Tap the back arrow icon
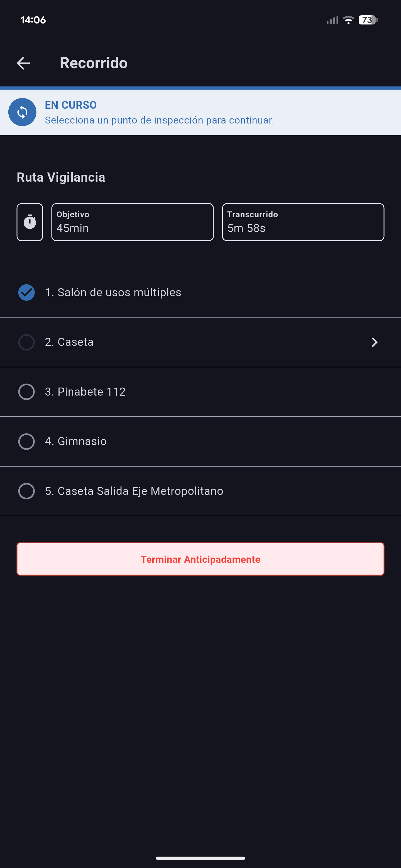 23,63
